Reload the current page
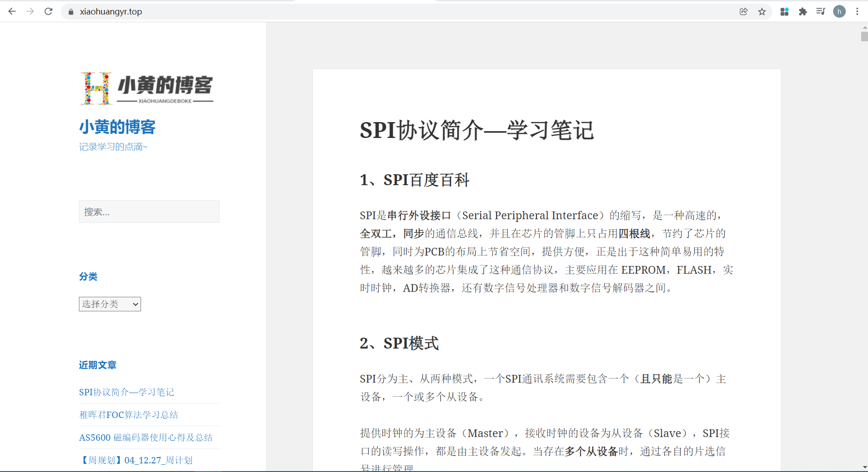Image resolution: width=868 pixels, height=472 pixels. pyautogui.click(x=49, y=11)
